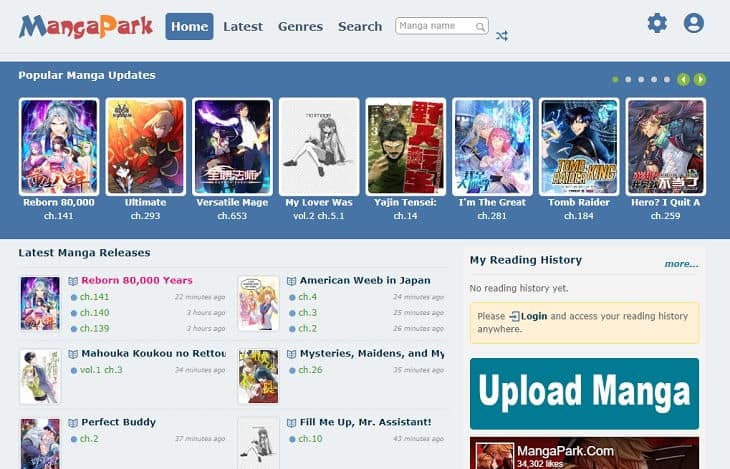This screenshot has height=469, width=730.
Task: Read ch.2 of American Weeb in Japan
Action: coord(308,328)
